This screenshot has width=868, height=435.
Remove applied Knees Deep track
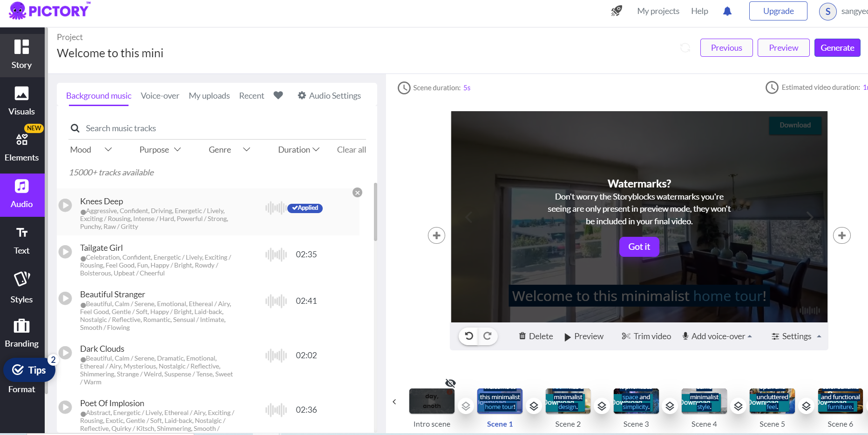point(357,193)
